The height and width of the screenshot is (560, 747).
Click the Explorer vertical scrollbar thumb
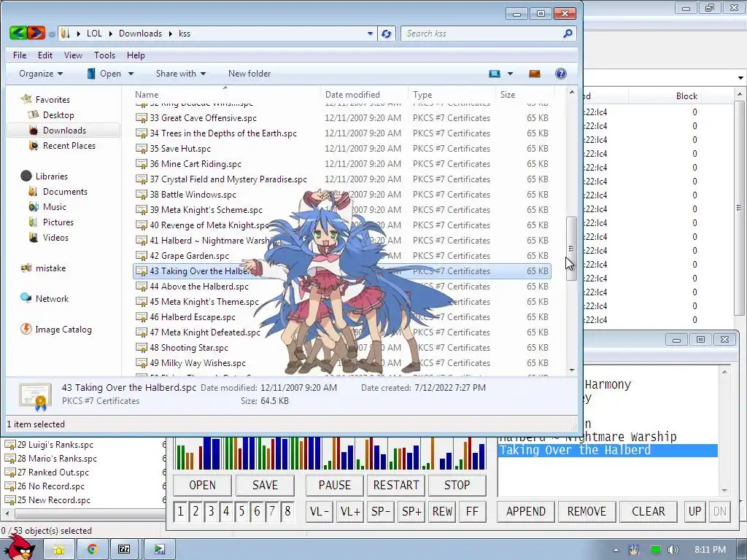click(x=572, y=249)
